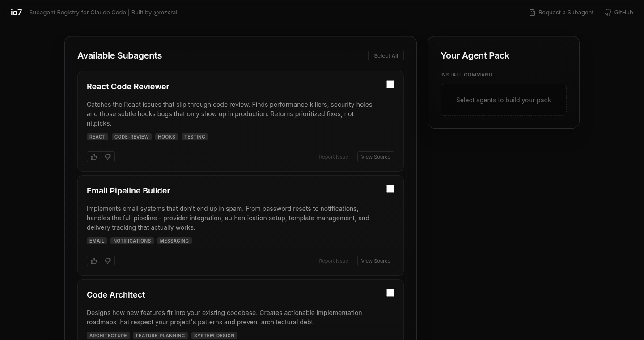The height and width of the screenshot is (340, 644).
Task: Thumbs down the React Code Reviewer
Action: pyautogui.click(x=108, y=157)
